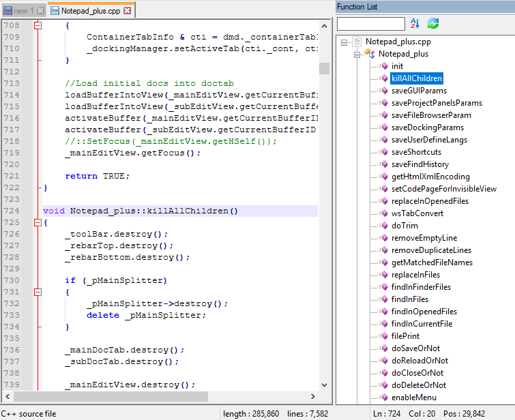Click 'C++ source file' in status bar
Screen dimensions: 515x420
click(29, 414)
